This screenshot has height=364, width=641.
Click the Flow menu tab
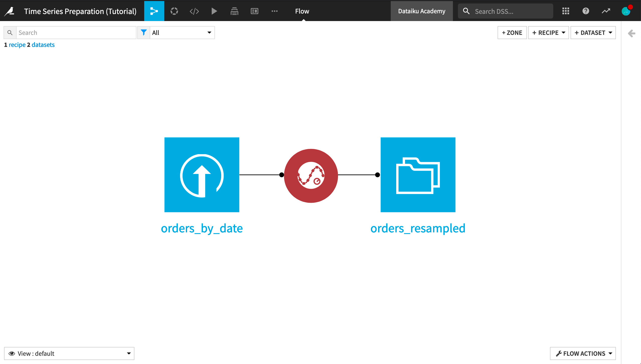pyautogui.click(x=302, y=12)
